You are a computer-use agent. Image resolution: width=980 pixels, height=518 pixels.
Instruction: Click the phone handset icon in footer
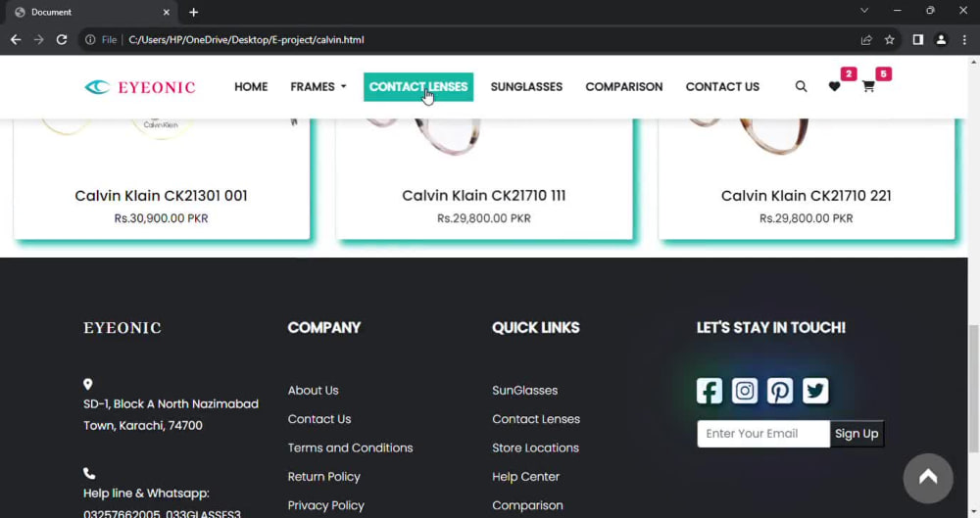(89, 474)
